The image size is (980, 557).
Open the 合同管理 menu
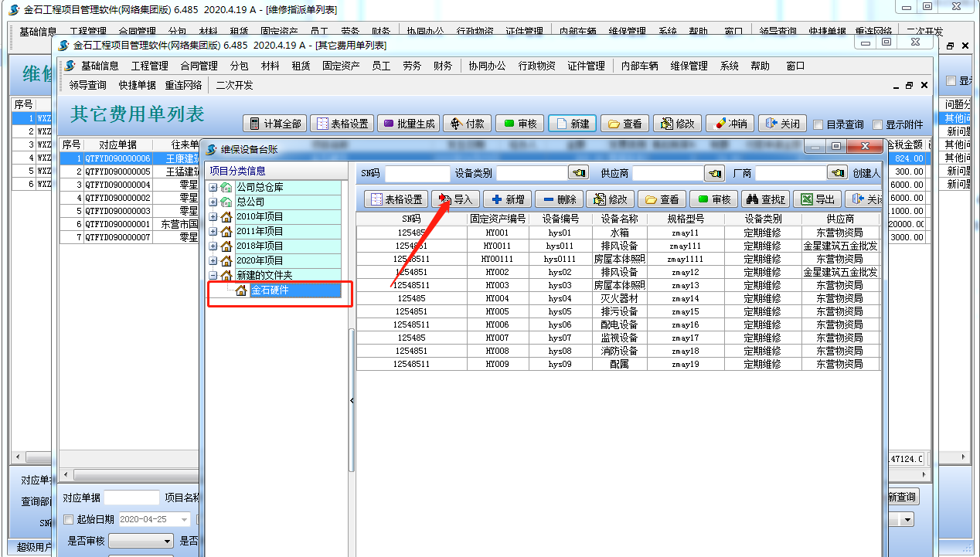point(199,66)
